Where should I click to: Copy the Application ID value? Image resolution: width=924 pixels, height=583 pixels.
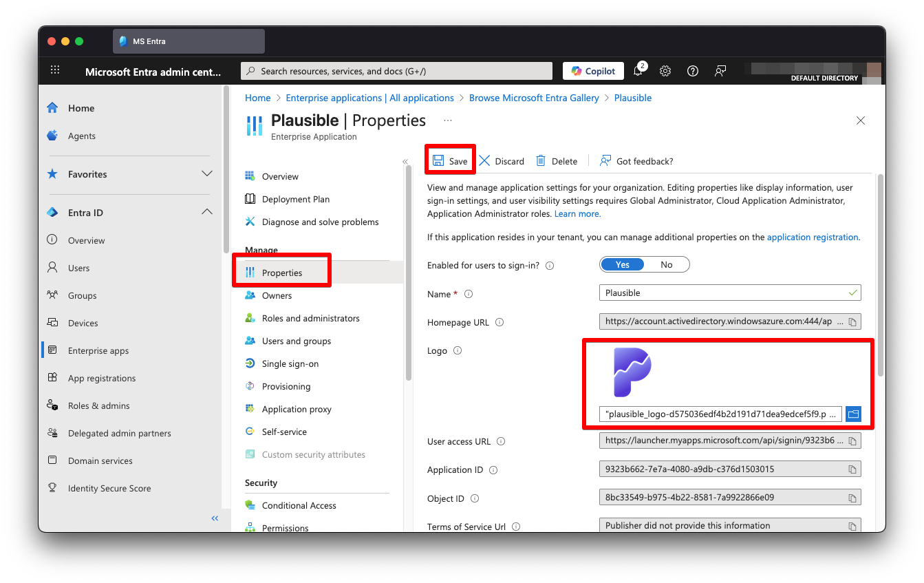pyautogui.click(x=852, y=469)
